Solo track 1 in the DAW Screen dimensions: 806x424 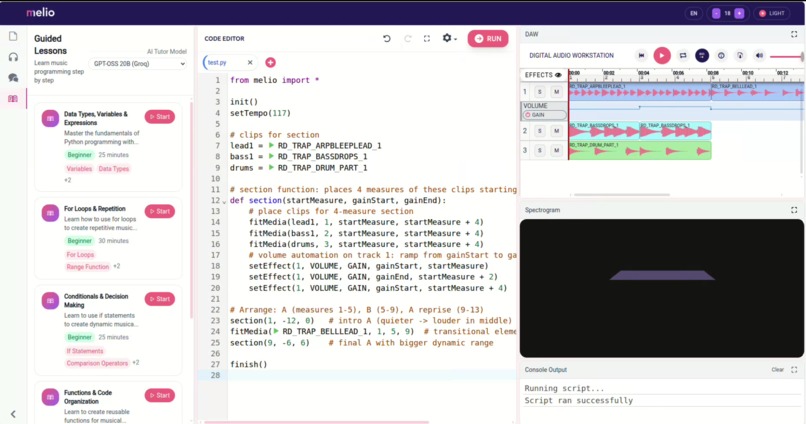point(540,92)
